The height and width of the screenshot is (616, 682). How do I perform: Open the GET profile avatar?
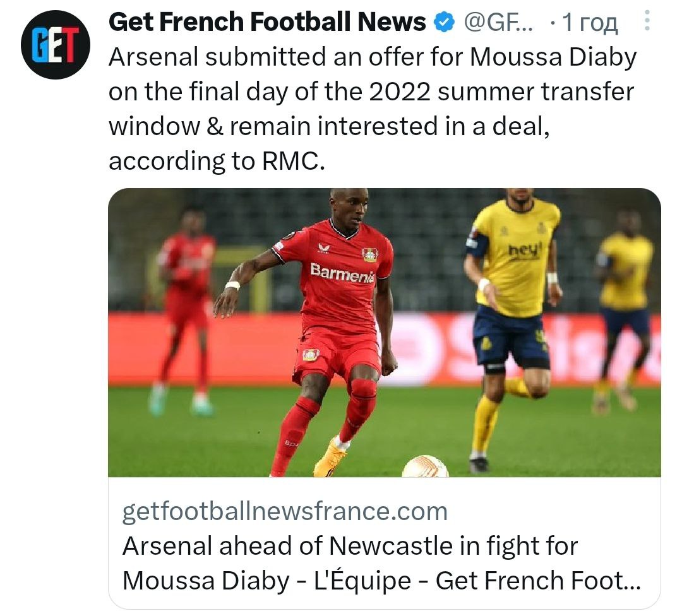coord(56,44)
